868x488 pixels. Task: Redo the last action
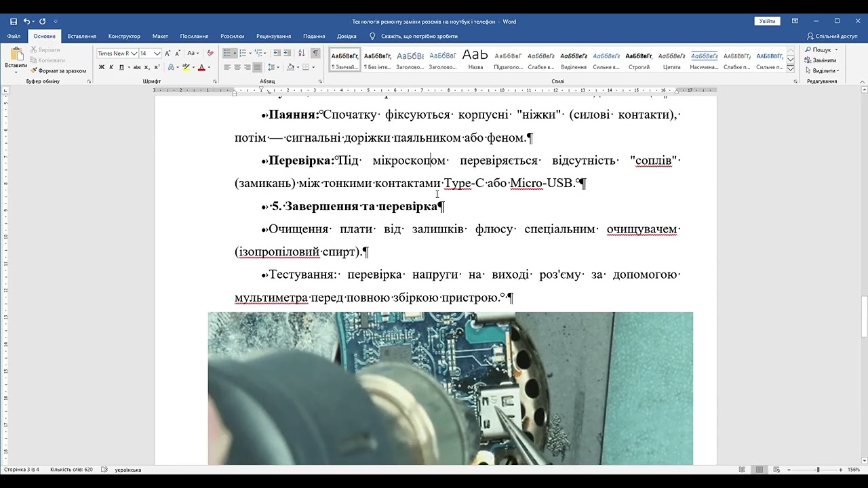click(43, 22)
